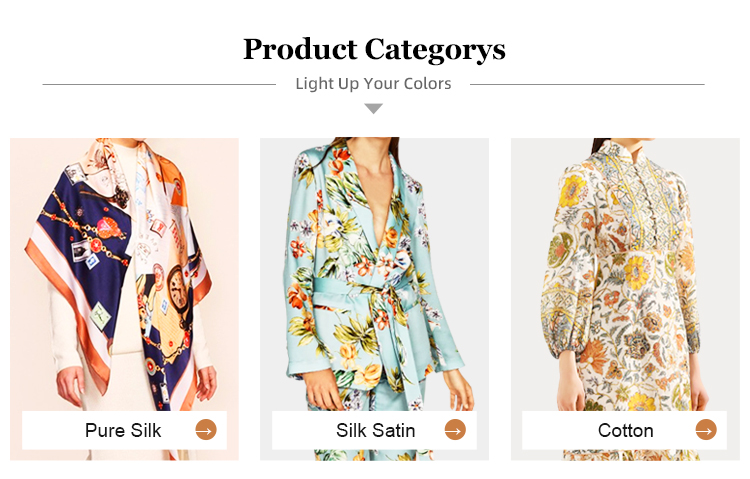Open the Pure Silk category label
Image resolution: width=750 pixels, height=479 pixels.
click(x=123, y=431)
